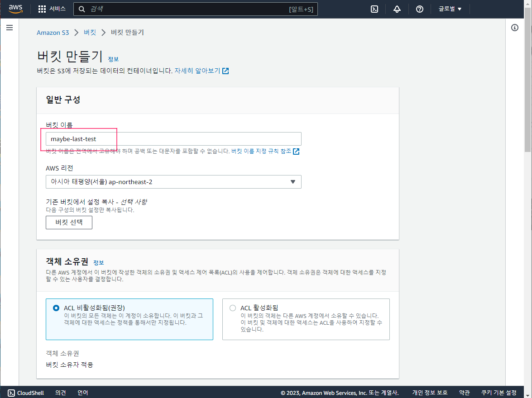Image resolution: width=532 pixels, height=398 pixels.
Task: Click external link icon next to 자세히 알아보기
Action: point(225,71)
